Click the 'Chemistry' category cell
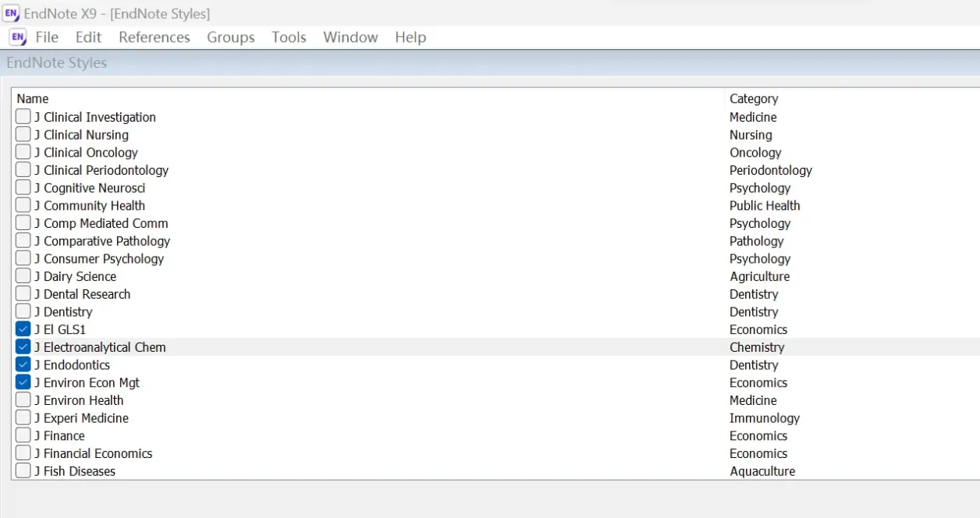This screenshot has height=518, width=980. (757, 347)
